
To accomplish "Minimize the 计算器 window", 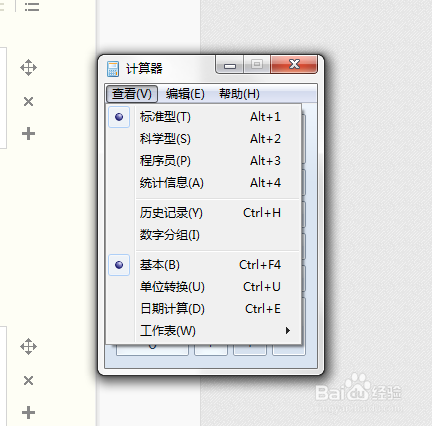I will tap(230, 64).
